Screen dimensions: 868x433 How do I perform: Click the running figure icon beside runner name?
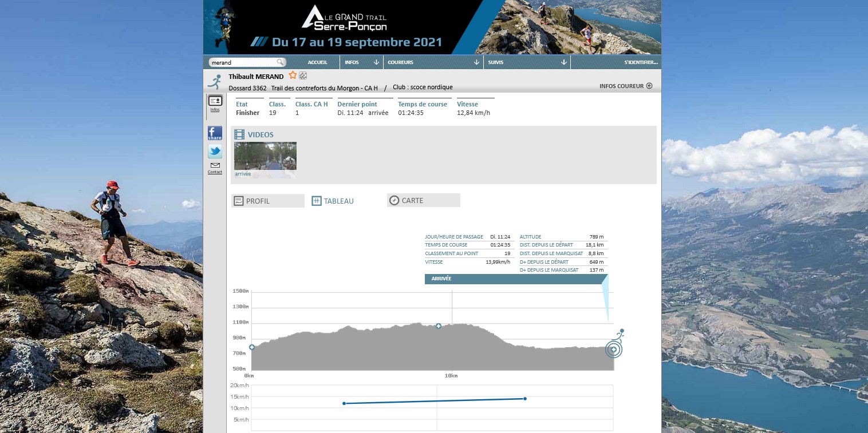215,81
